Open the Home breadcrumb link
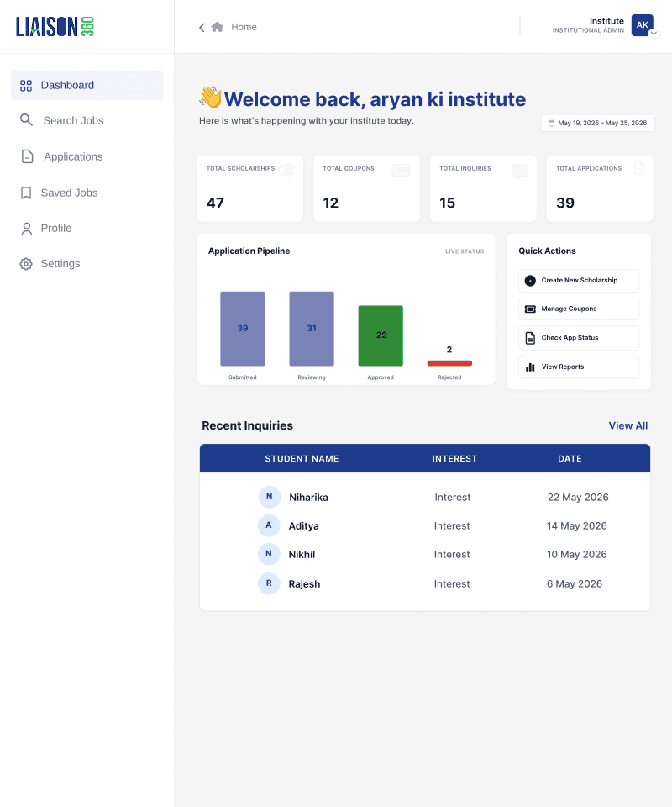This screenshot has width=672, height=807. [244, 27]
